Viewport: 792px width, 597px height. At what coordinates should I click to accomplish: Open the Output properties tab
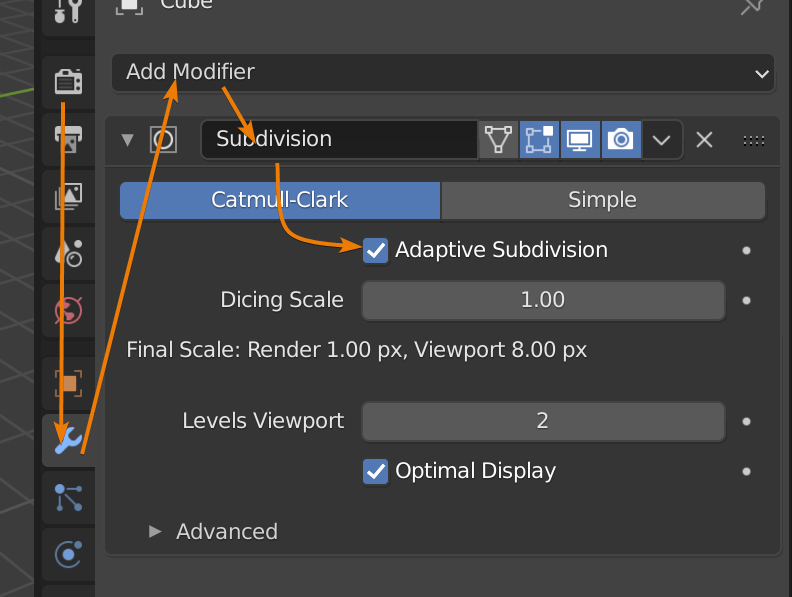click(68, 139)
